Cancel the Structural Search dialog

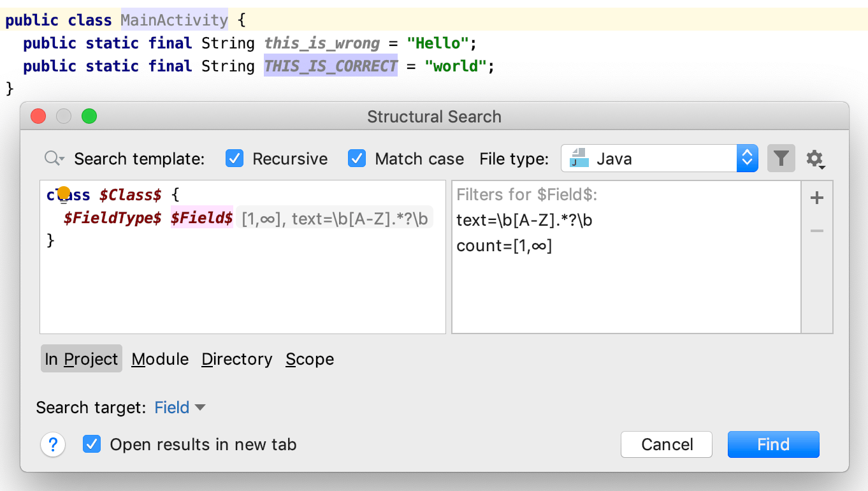667,444
